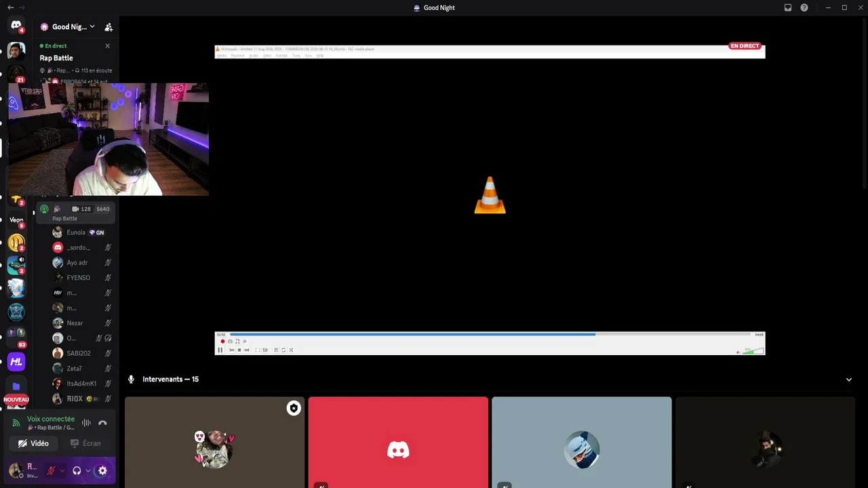Go to previous media in VLC
The width and height of the screenshot is (868, 488).
coord(232,350)
